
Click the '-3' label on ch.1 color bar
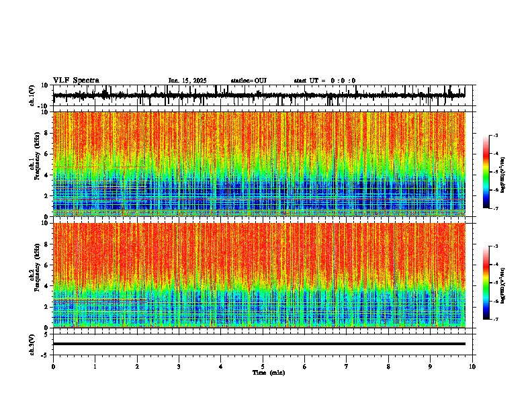(495, 135)
